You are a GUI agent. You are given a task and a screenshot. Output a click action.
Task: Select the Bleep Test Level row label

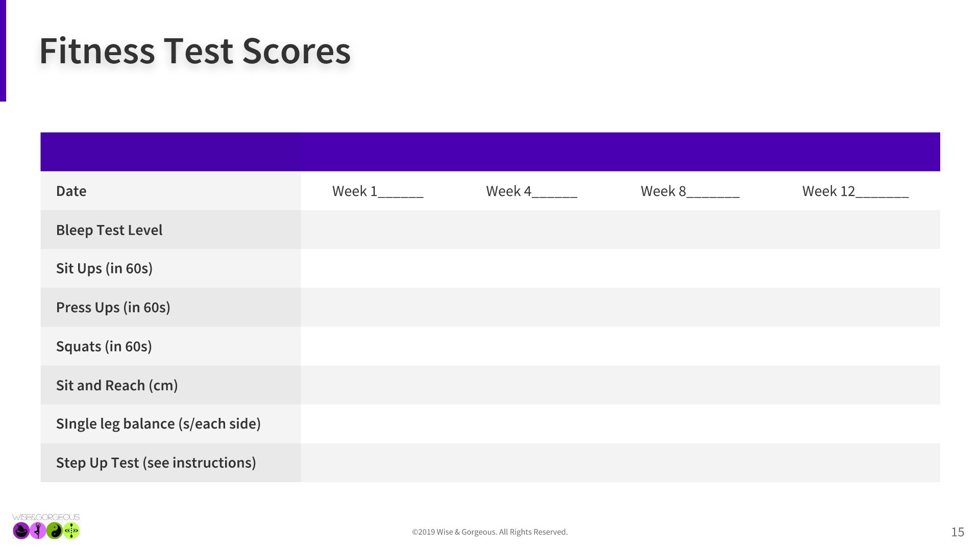(109, 230)
